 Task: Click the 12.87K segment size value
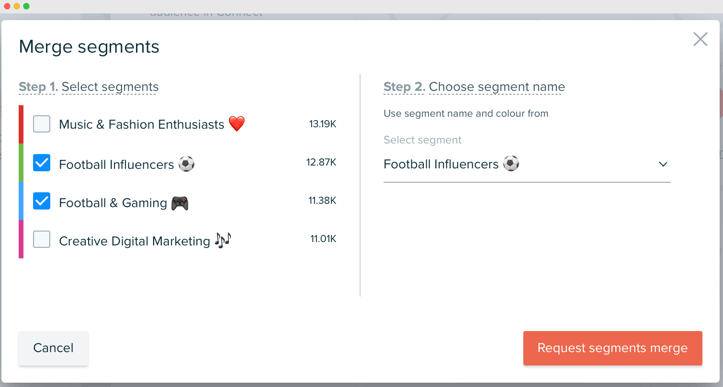[321, 162]
